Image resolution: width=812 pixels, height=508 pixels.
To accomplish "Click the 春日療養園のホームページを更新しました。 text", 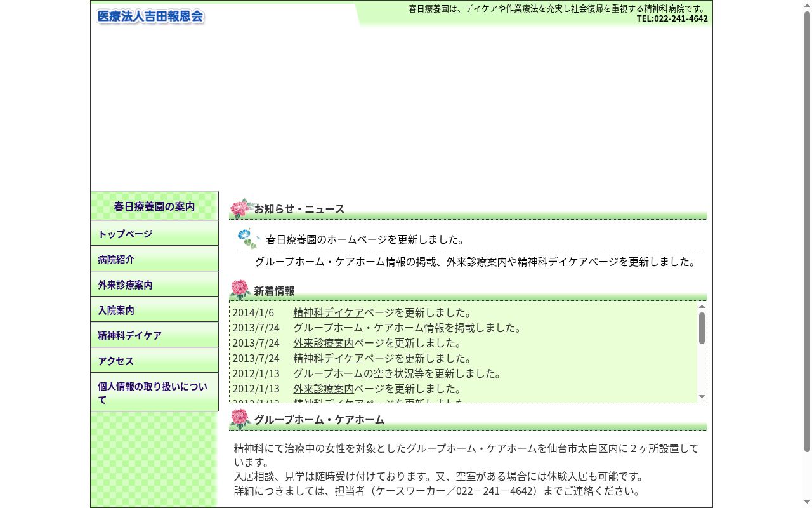I will [365, 239].
